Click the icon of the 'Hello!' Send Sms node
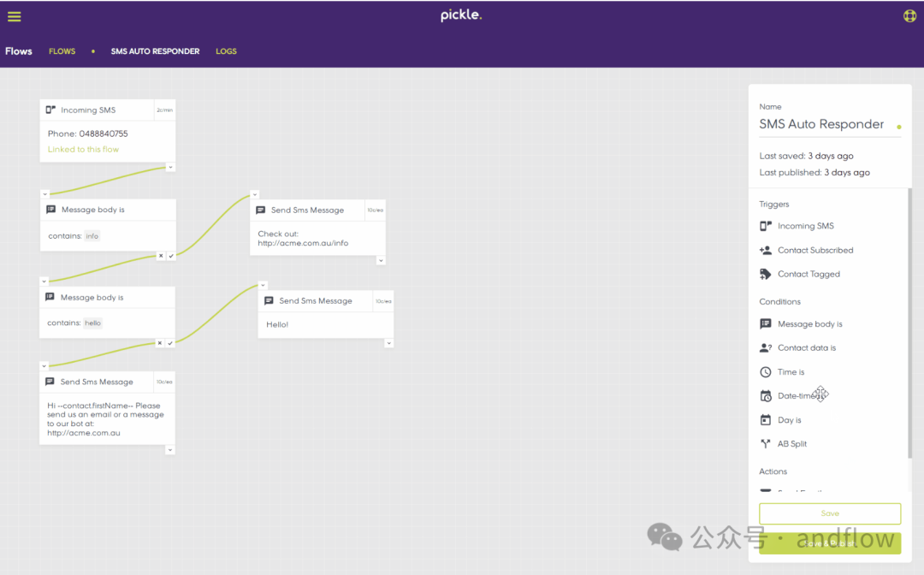This screenshot has height=575, width=924. pos(269,300)
